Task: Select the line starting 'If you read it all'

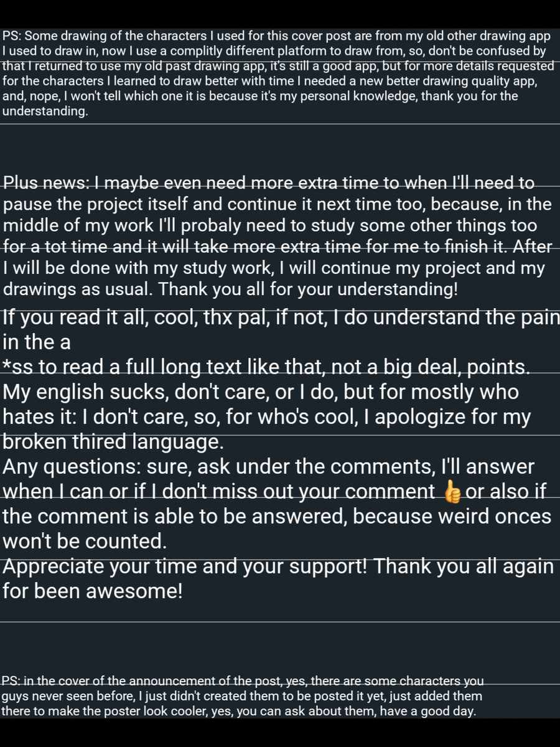Action: (281, 317)
